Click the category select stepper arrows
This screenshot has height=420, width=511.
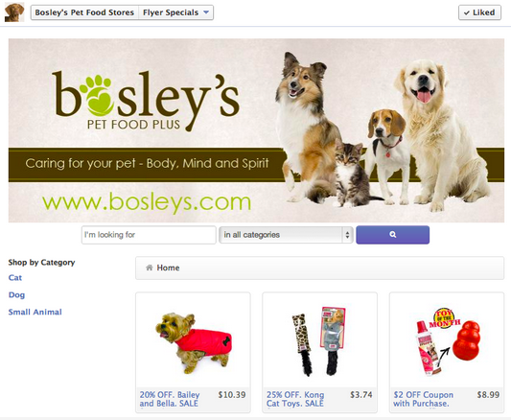[347, 235]
